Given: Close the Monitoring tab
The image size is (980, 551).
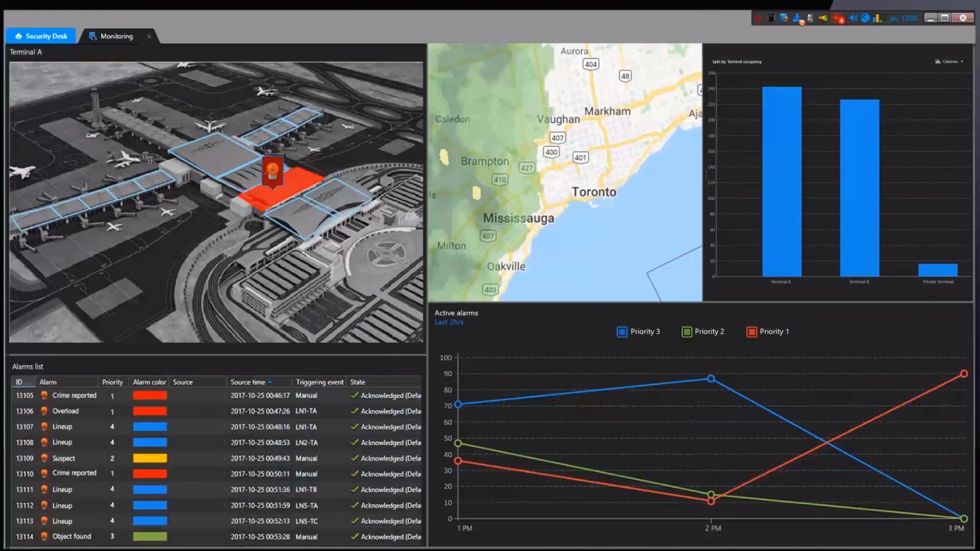Looking at the screenshot, I should point(149,36).
